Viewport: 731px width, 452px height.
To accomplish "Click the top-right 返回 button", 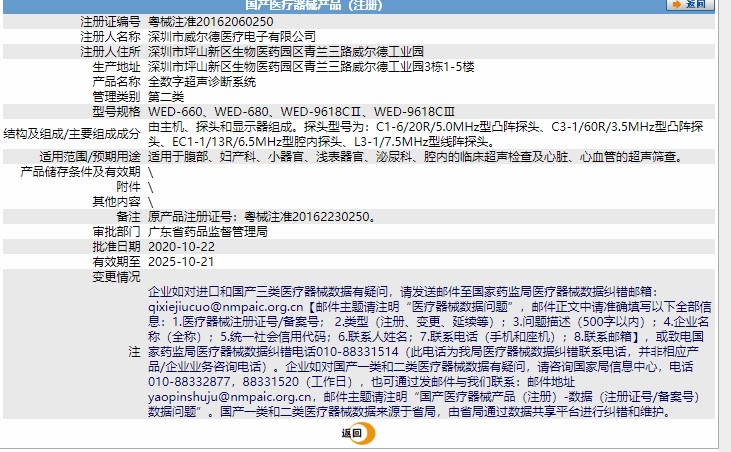I will click(x=690, y=4).
